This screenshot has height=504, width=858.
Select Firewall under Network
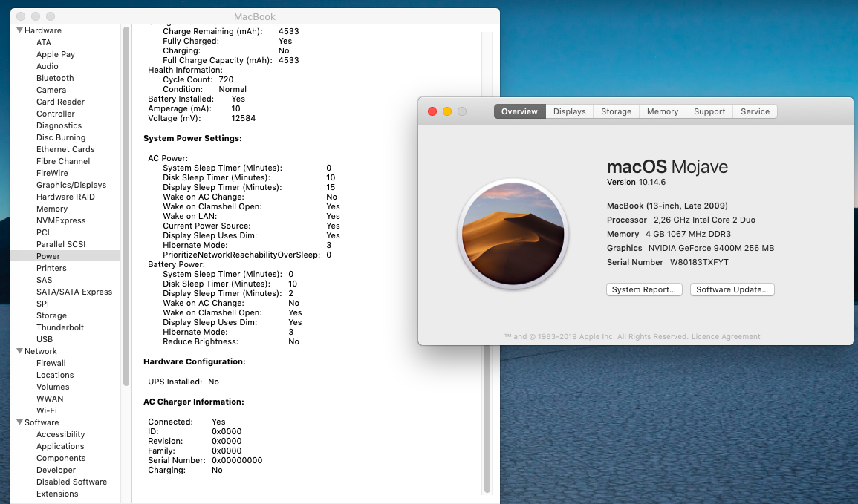[x=51, y=363]
